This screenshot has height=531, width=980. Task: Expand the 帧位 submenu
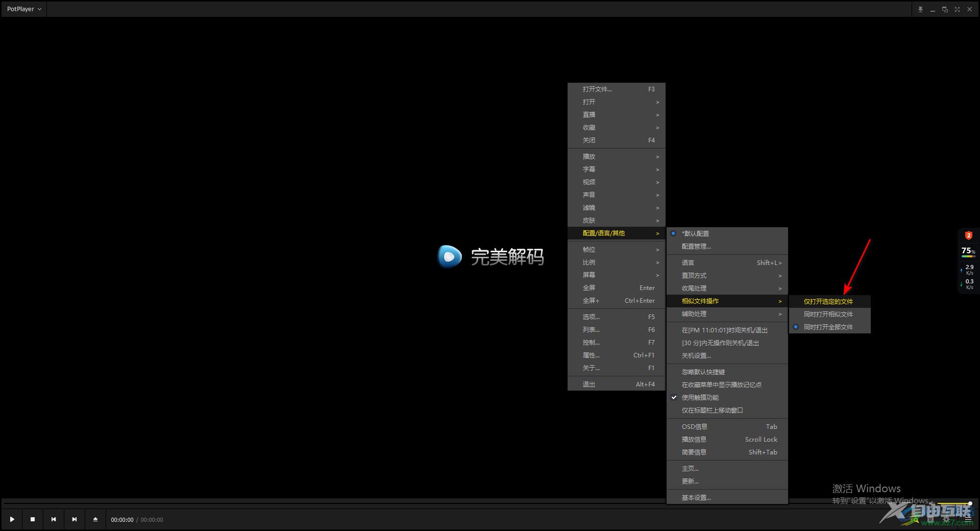point(617,249)
